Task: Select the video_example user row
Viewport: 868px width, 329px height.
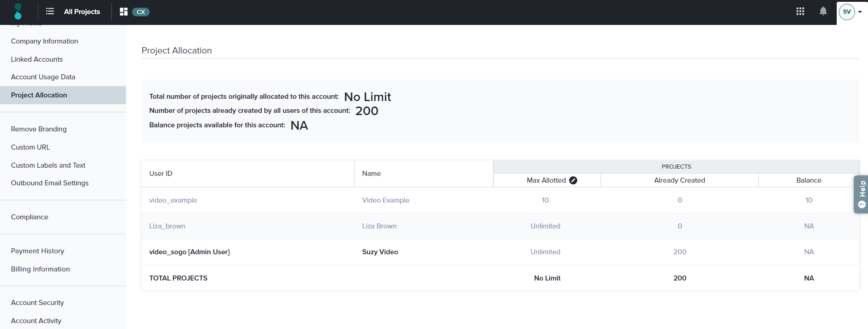Action: pyautogui.click(x=173, y=200)
